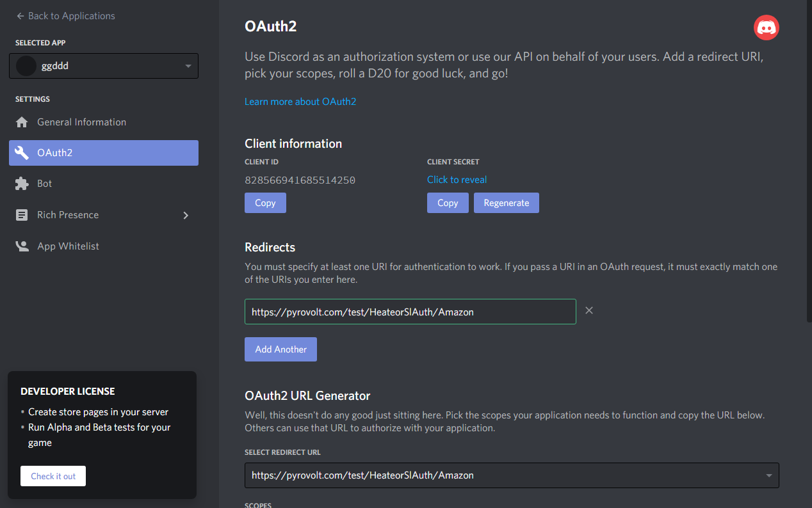Focus the redirect URI text field
Image resolution: width=812 pixels, height=508 pixels.
410,312
